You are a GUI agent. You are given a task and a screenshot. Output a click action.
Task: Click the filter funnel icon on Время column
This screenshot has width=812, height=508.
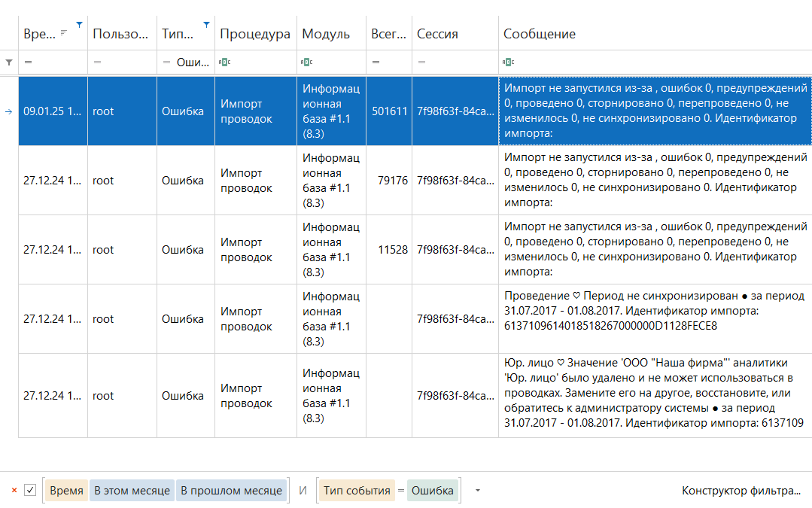pyautogui.click(x=81, y=25)
